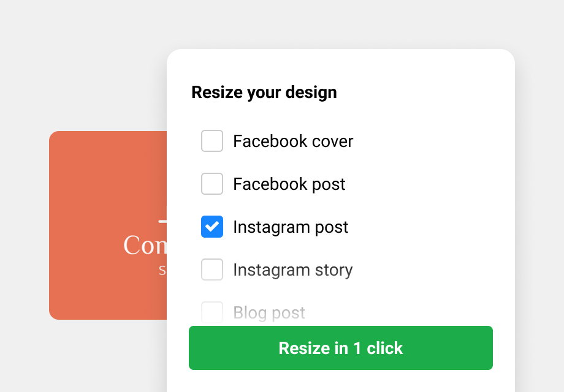Click the Resize in 1 click button
This screenshot has height=392, width=564.
click(x=341, y=348)
